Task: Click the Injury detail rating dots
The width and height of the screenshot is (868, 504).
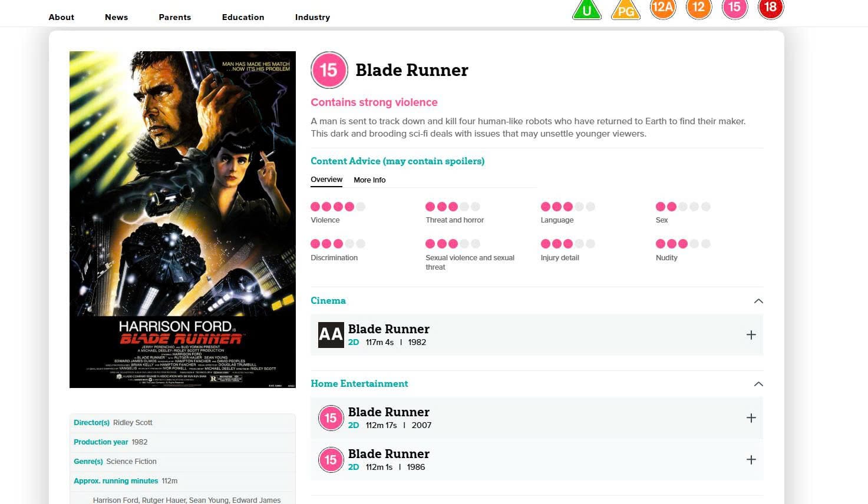Action: click(568, 244)
